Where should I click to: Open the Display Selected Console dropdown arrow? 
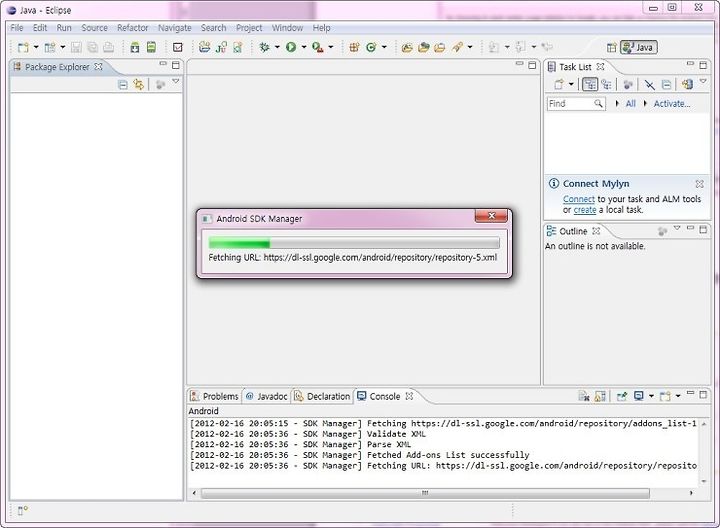(x=651, y=396)
